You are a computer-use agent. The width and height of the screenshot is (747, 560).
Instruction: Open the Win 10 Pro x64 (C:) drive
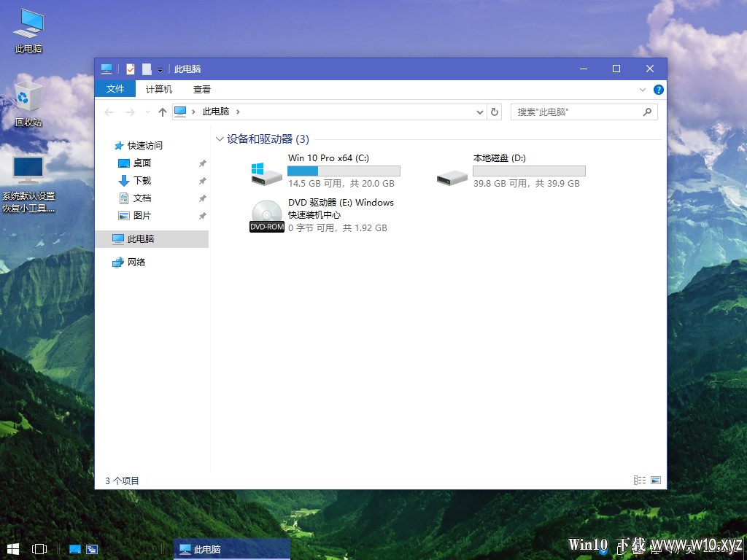point(267,174)
